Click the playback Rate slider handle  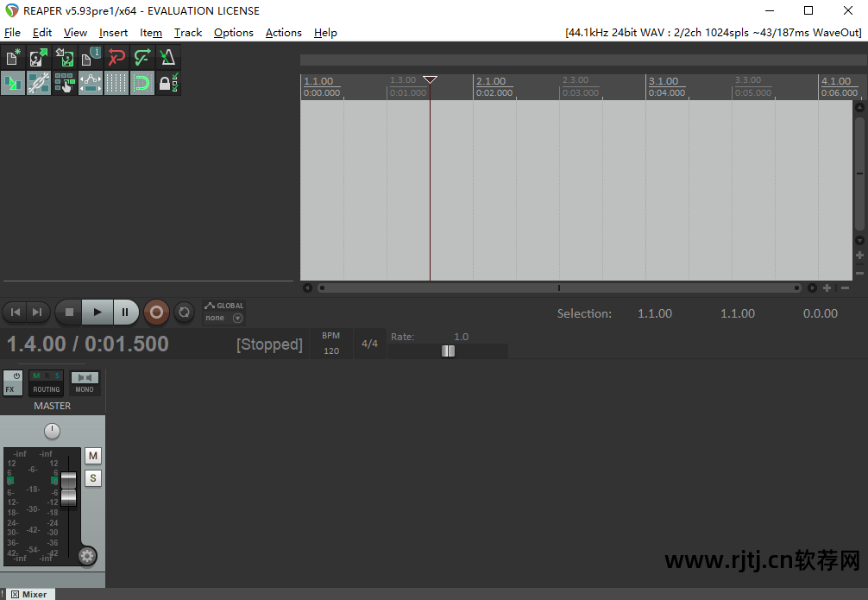pyautogui.click(x=448, y=351)
